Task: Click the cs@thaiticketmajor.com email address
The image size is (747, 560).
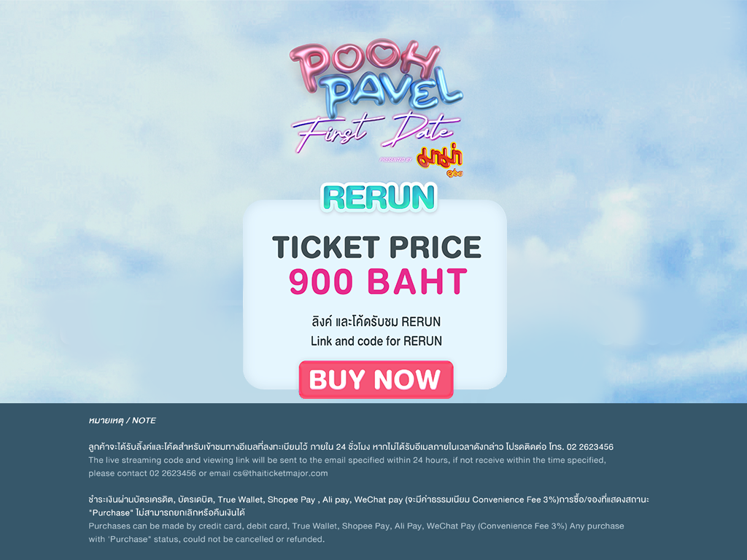Action: click(x=280, y=473)
